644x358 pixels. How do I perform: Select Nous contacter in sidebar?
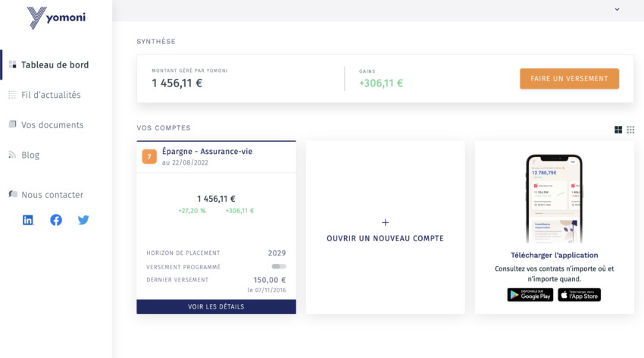click(52, 195)
